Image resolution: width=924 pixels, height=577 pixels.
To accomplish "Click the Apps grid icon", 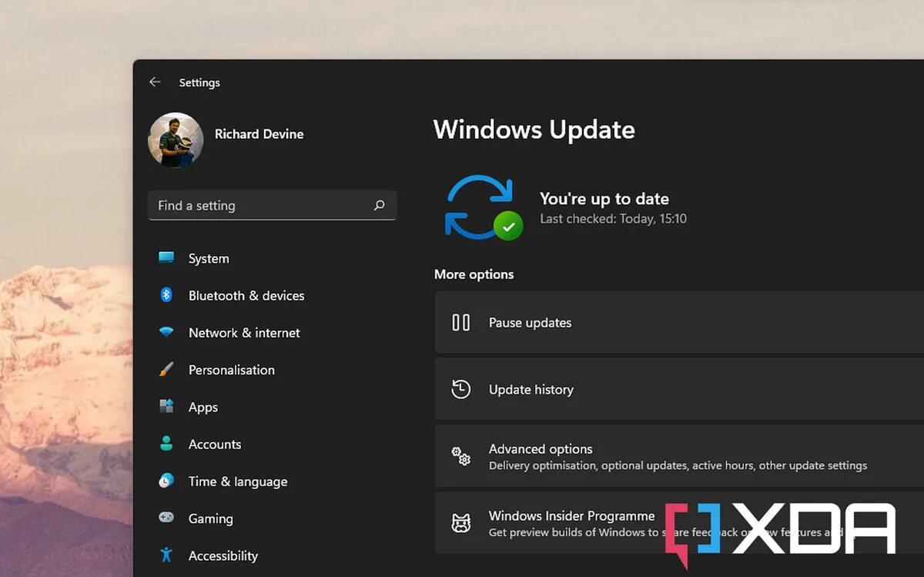I will coord(166,407).
